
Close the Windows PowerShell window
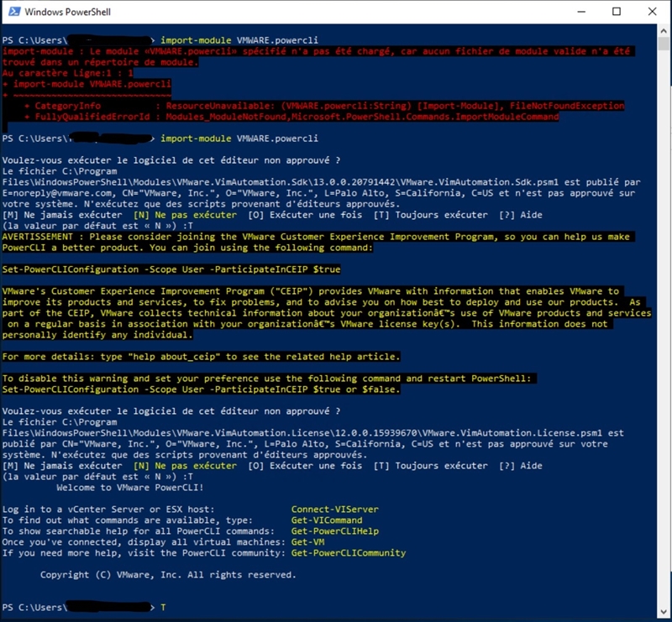point(652,12)
